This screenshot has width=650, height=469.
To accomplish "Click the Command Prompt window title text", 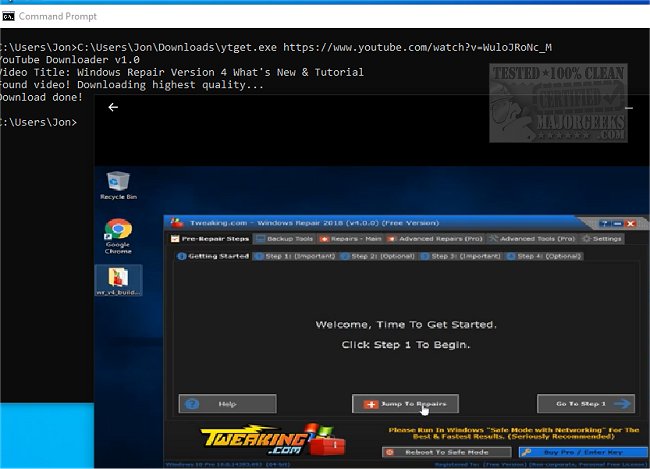I will [x=58, y=16].
